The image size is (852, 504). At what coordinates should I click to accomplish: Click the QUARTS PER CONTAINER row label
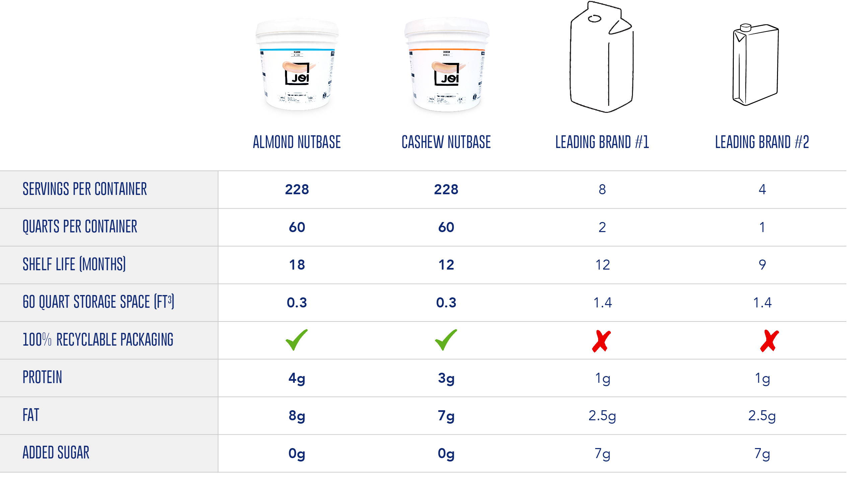click(x=80, y=227)
